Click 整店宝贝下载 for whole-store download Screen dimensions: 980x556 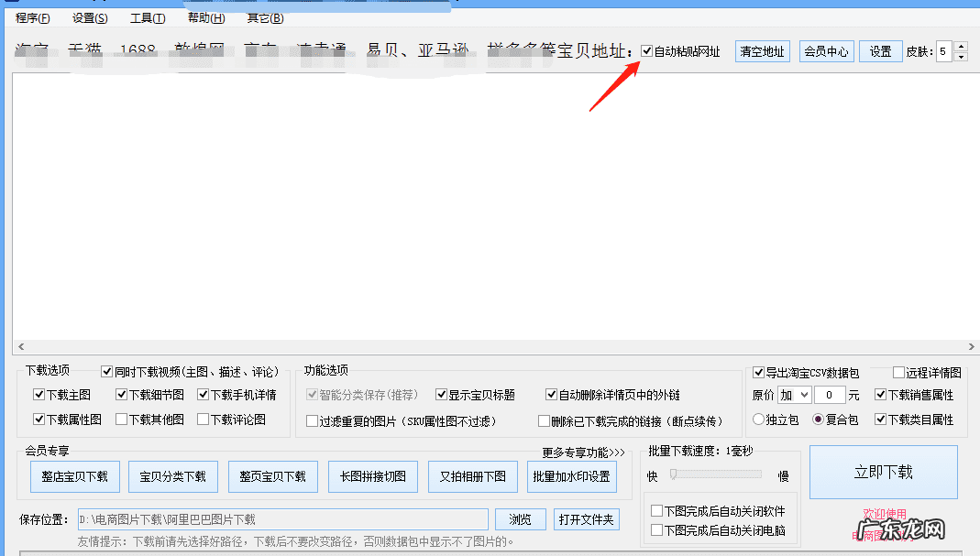(x=74, y=476)
